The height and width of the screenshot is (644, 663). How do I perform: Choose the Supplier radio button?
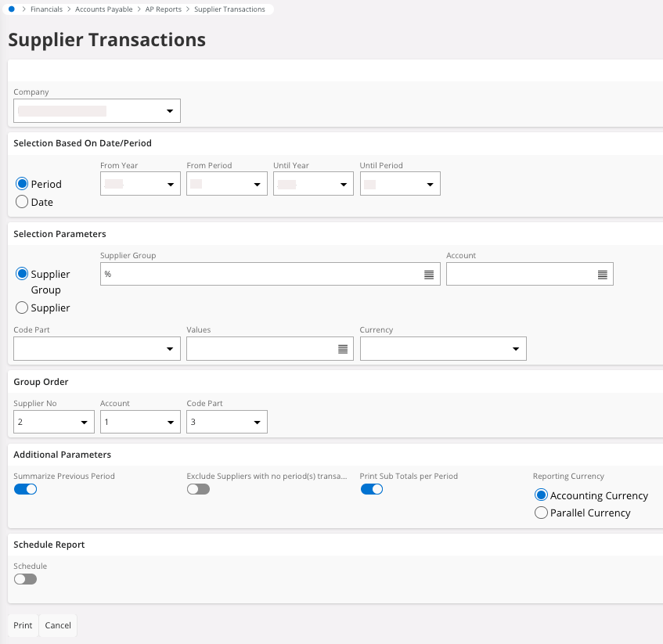[23, 308]
